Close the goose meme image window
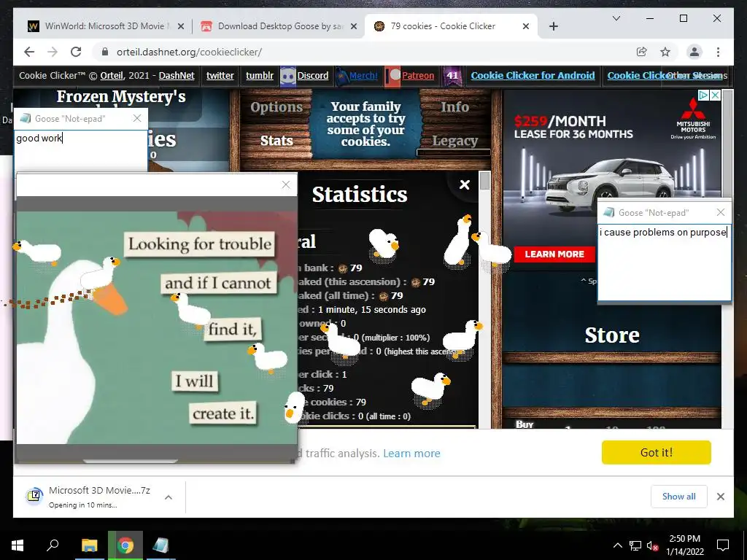The width and height of the screenshot is (747, 560). click(x=286, y=184)
